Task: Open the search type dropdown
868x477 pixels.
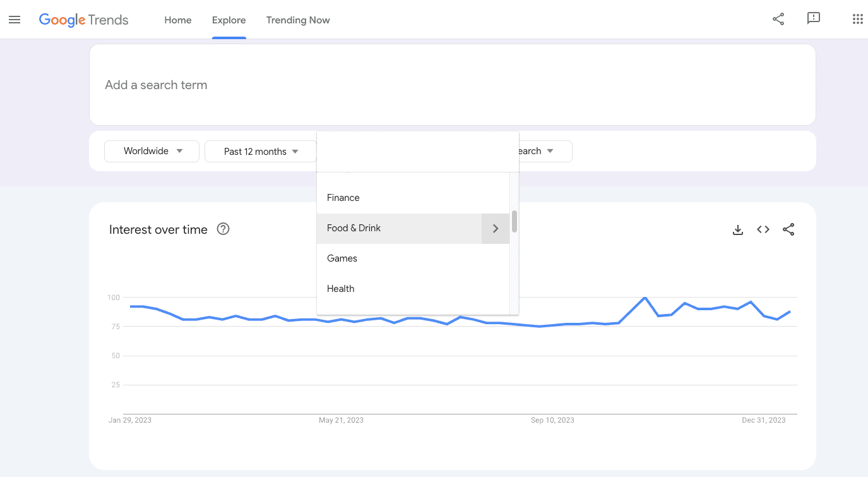Action: point(544,152)
